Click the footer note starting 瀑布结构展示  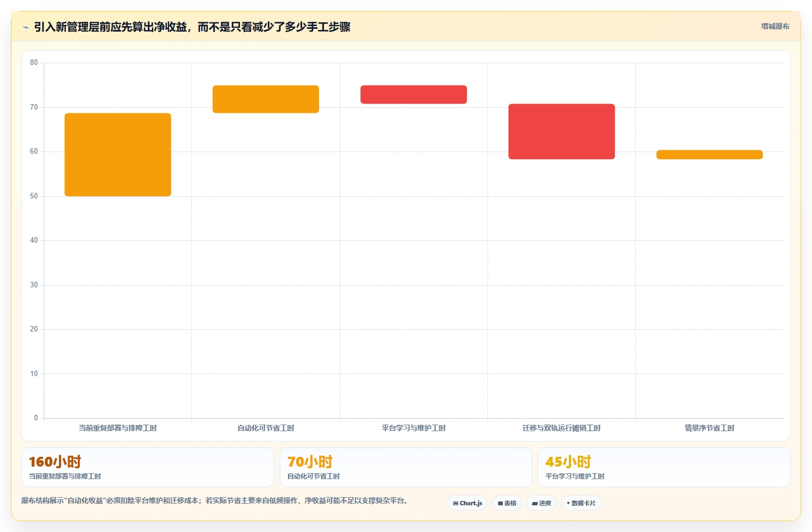[x=214, y=500]
